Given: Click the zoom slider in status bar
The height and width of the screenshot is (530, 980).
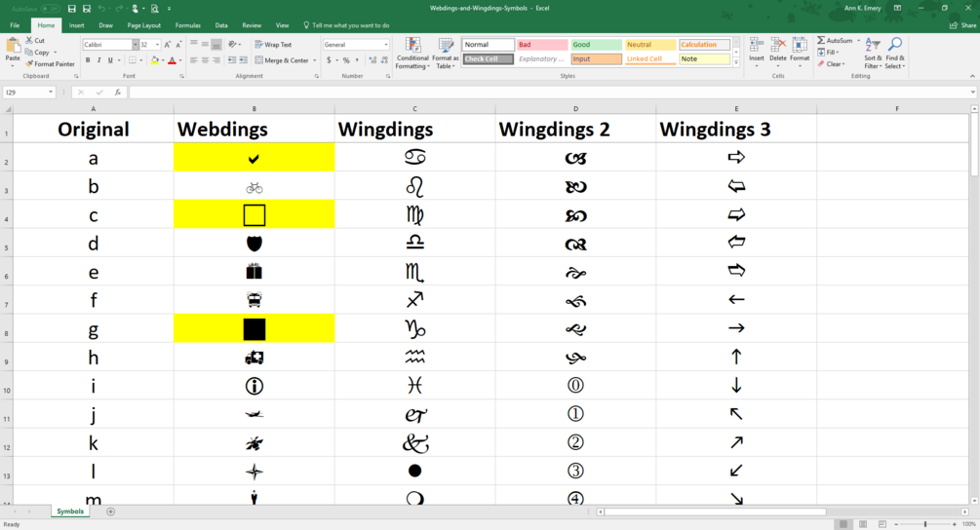Looking at the screenshot, I should click(x=925, y=524).
